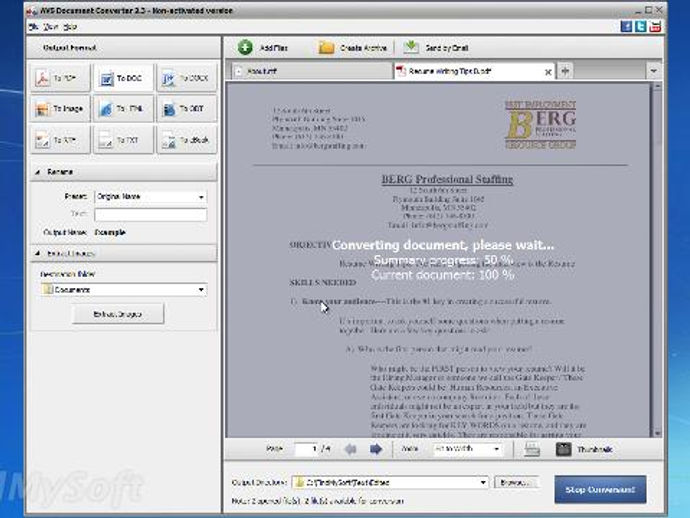Click the page number input field
The image size is (690, 518).
(306, 449)
